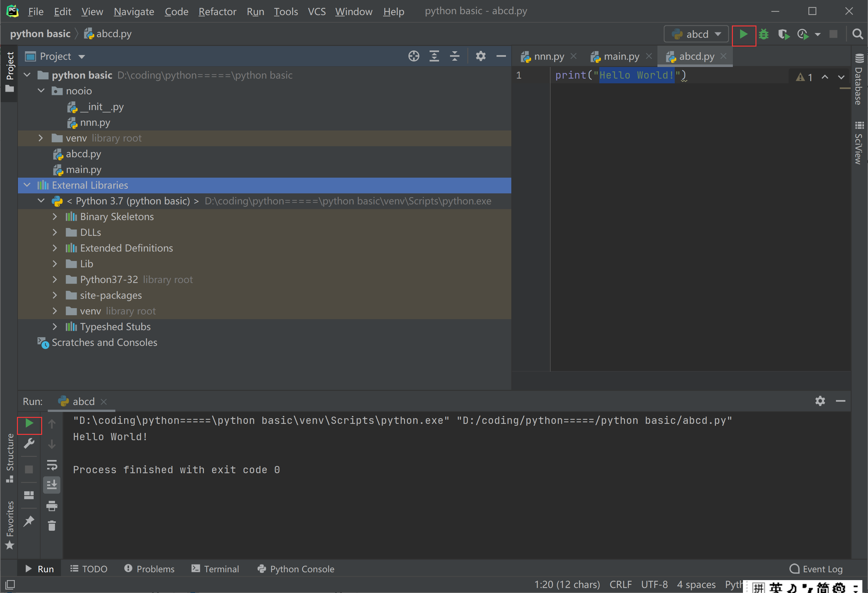The image size is (868, 593).
Task: Open the abcd run configuration dropdown
Action: 696,34
